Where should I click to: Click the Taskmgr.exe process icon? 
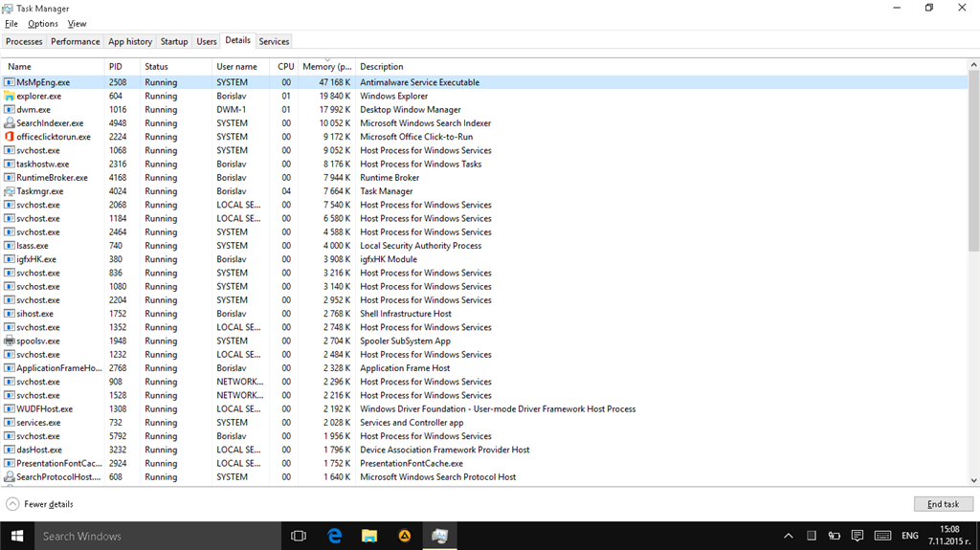click(x=10, y=191)
